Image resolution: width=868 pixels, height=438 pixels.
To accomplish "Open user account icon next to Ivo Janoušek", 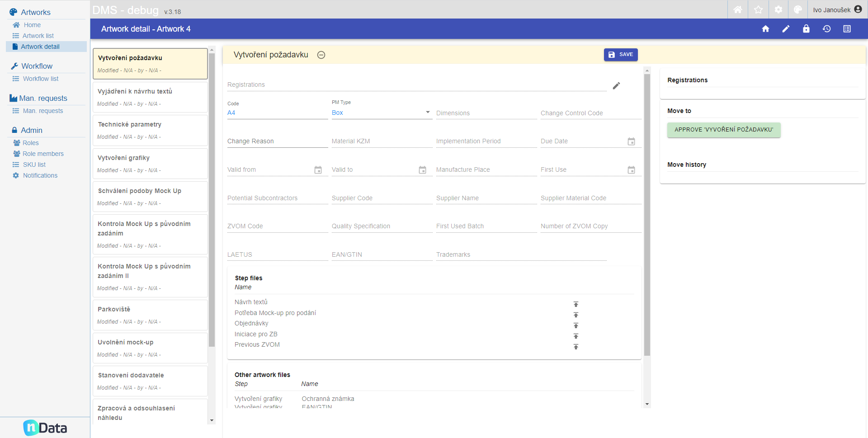I will [x=858, y=9].
